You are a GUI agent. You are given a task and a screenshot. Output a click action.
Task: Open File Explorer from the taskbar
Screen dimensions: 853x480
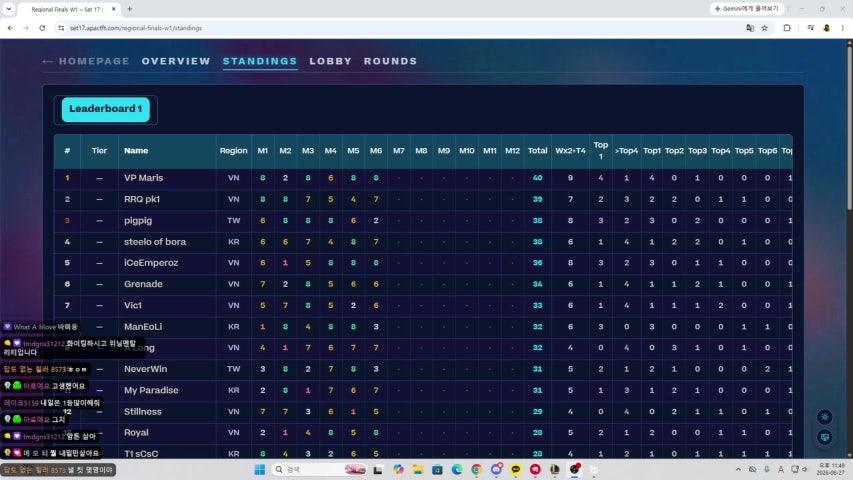tap(418, 469)
